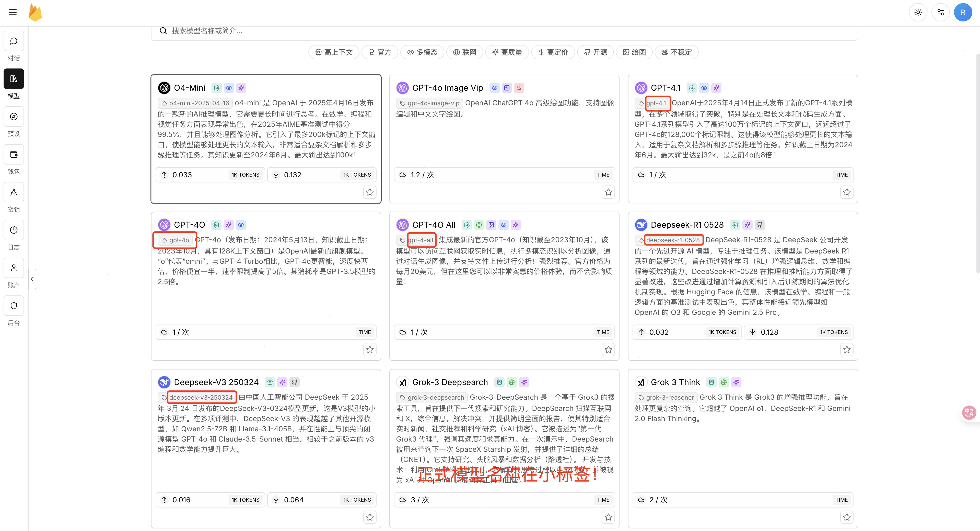Open the 密钥 keys sidebar icon
980x531 pixels.
[x=14, y=192]
